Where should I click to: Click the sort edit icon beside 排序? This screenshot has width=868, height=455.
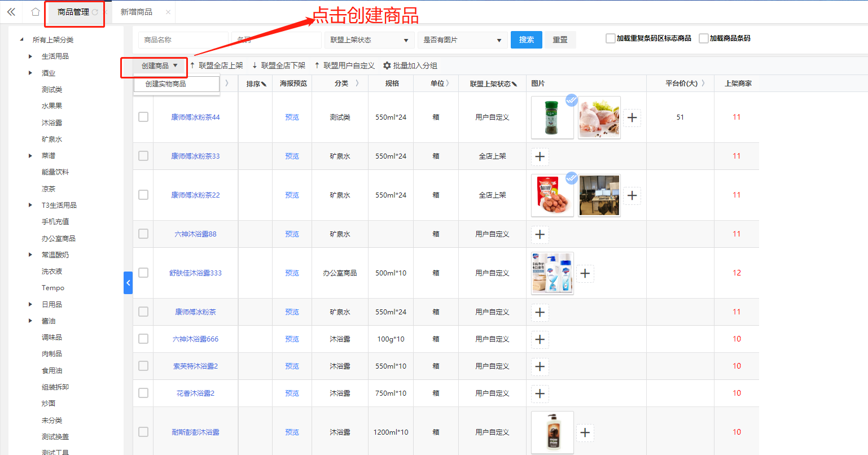click(x=264, y=84)
